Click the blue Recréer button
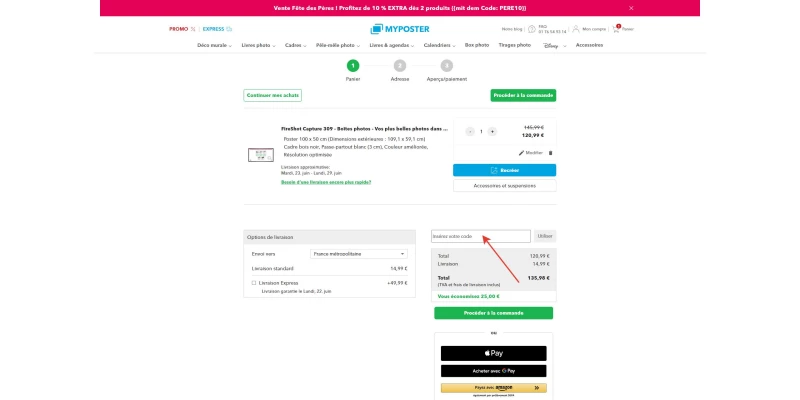Image resolution: width=800 pixels, height=400 pixels. 505,170
